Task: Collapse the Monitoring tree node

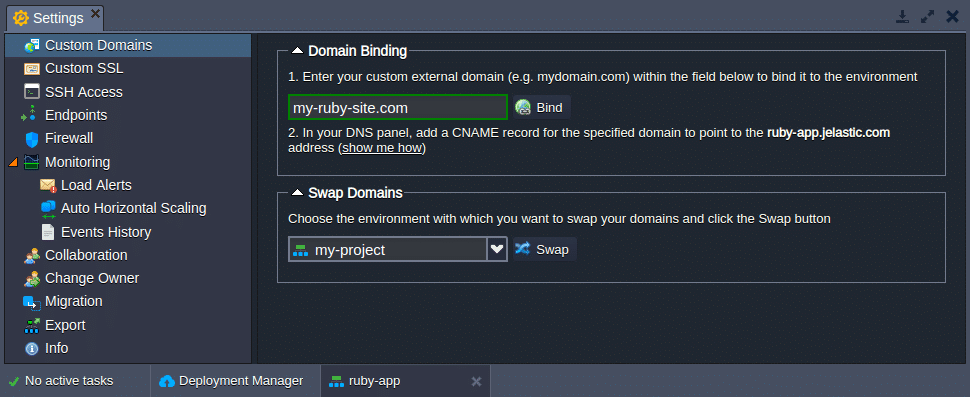Action: click(14, 162)
